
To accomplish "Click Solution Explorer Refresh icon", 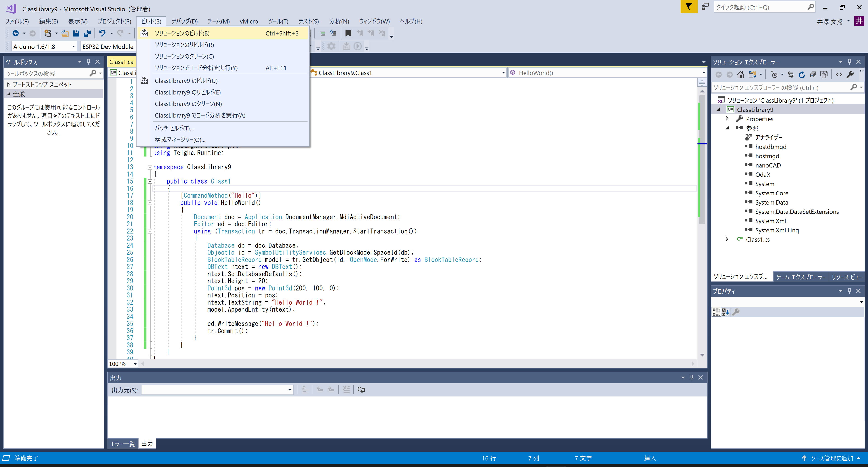I will tap(802, 75).
